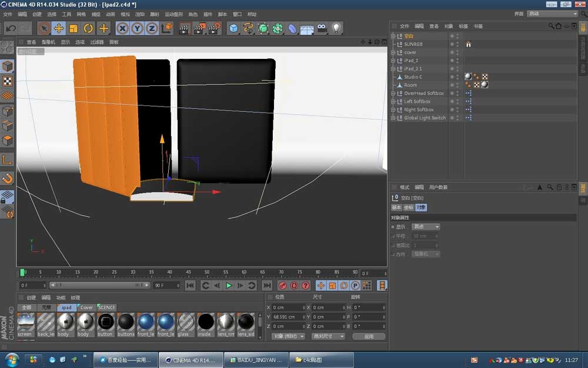
Task: Click the 应用 button in coordinates panel
Action: click(369, 336)
